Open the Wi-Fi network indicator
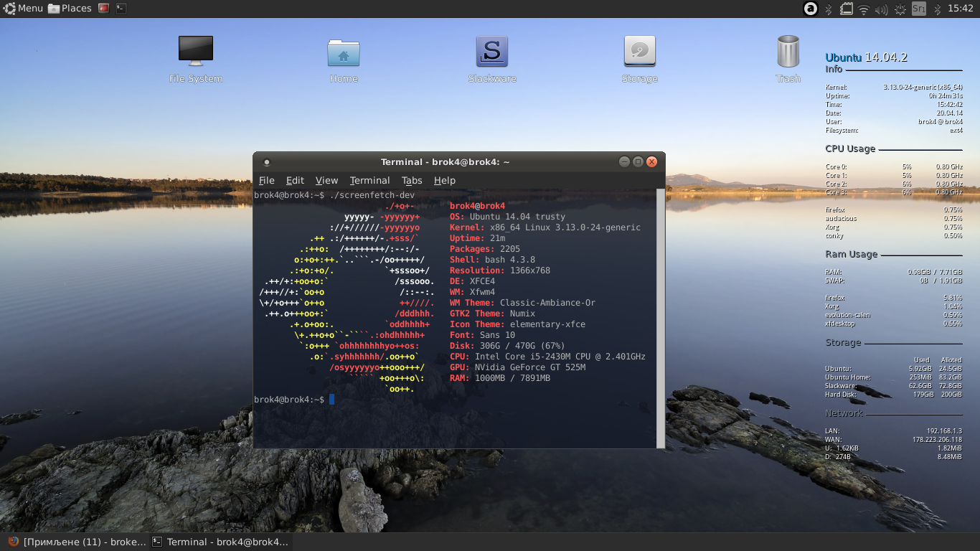This screenshot has width=980, height=551. (x=864, y=9)
